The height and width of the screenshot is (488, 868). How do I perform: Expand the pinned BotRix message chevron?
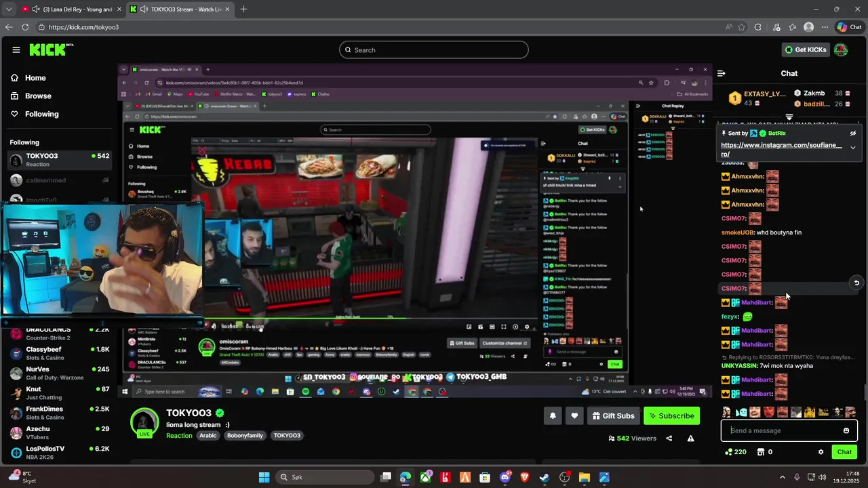852,147
